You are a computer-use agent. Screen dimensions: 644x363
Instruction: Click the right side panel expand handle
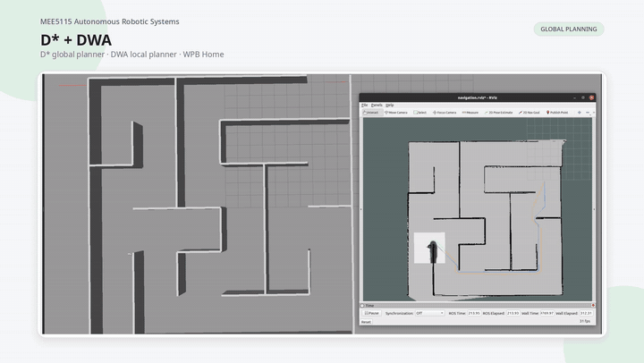(x=594, y=209)
